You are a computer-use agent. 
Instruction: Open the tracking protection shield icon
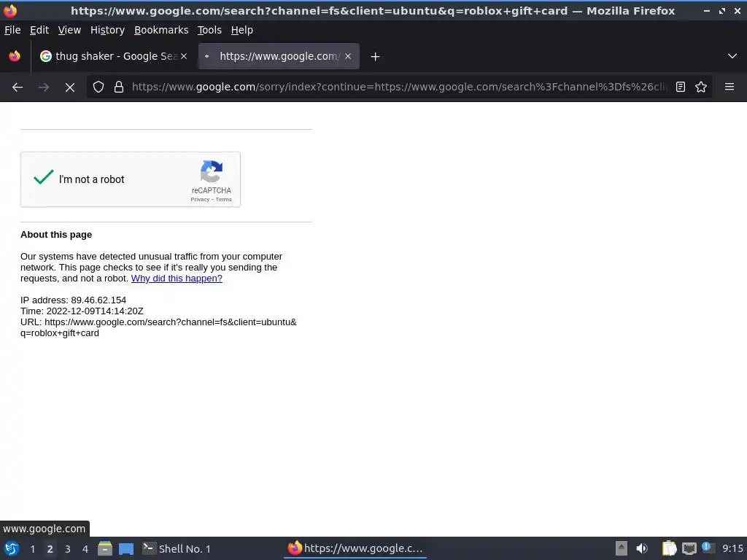pyautogui.click(x=98, y=87)
